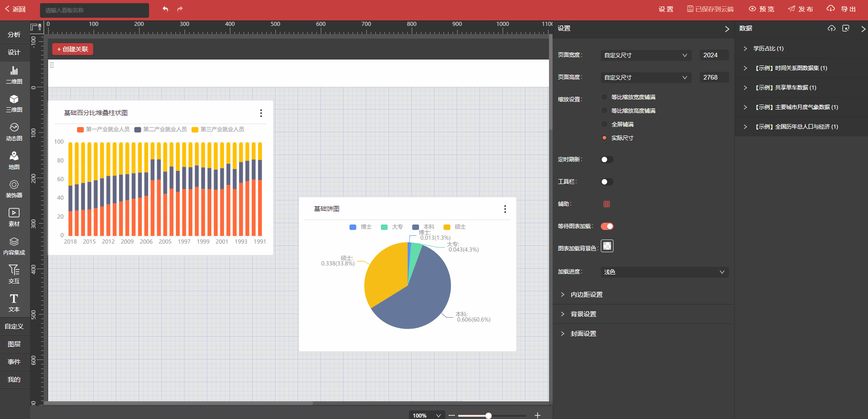The width and height of the screenshot is (868, 419).
Task: Open the 三维图 chart category
Action: [x=14, y=103]
